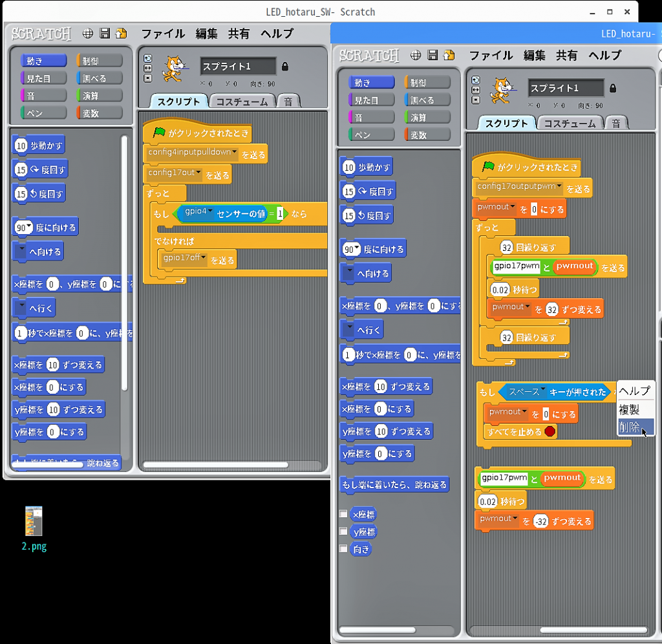The width and height of the screenshot is (662, 644).
Task: Choose ヘルプ in the block context menu
Action: 635,391
